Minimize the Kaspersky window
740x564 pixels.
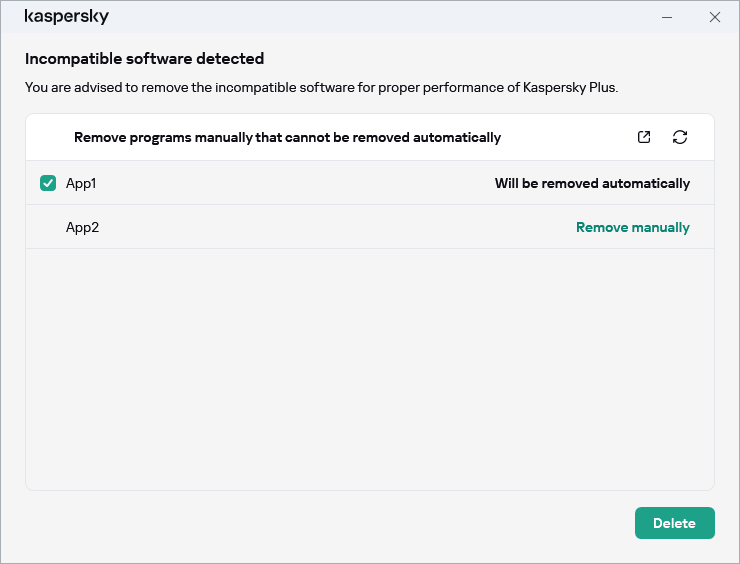point(667,17)
